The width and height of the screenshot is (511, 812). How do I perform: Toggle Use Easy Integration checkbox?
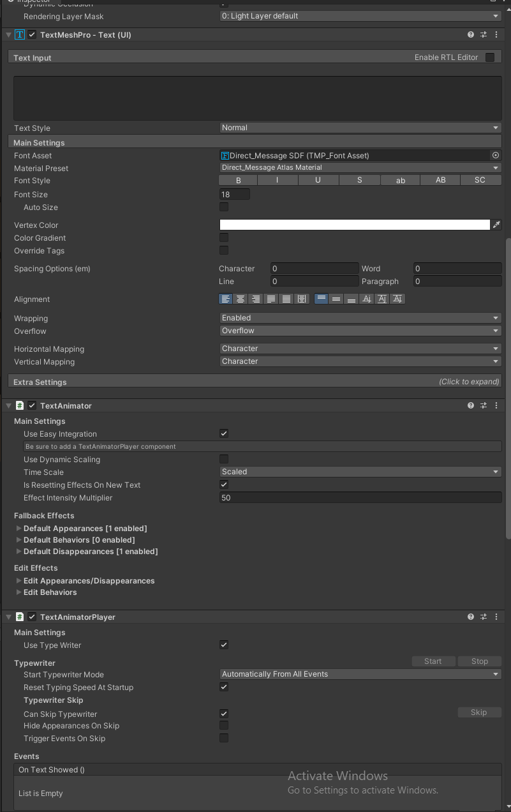(224, 433)
